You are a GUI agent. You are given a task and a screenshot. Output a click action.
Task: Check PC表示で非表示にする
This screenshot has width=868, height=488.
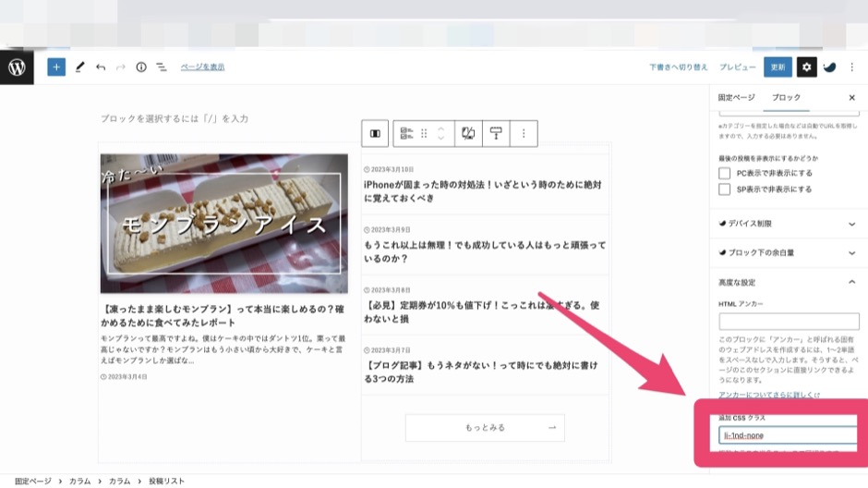pos(724,174)
